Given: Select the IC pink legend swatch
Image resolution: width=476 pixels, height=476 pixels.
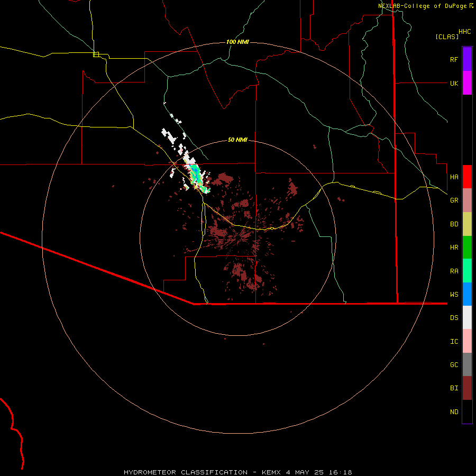Looking at the screenshot, I should pos(467,341).
